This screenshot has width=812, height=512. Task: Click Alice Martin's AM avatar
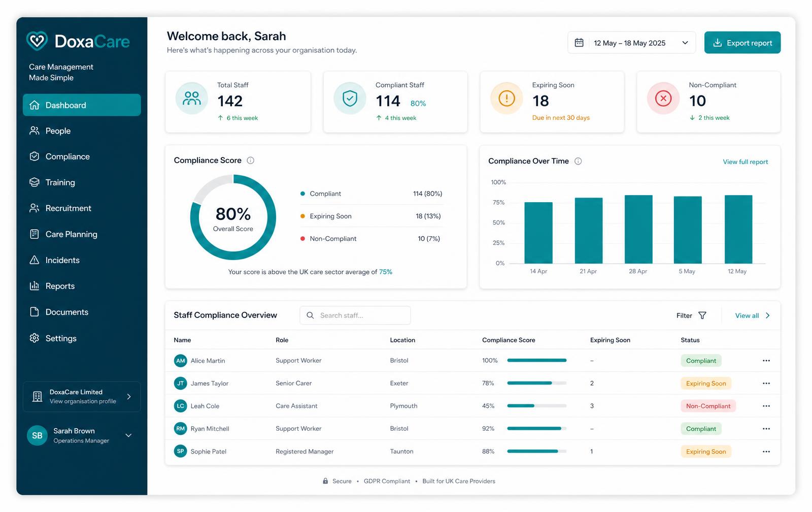(x=181, y=361)
